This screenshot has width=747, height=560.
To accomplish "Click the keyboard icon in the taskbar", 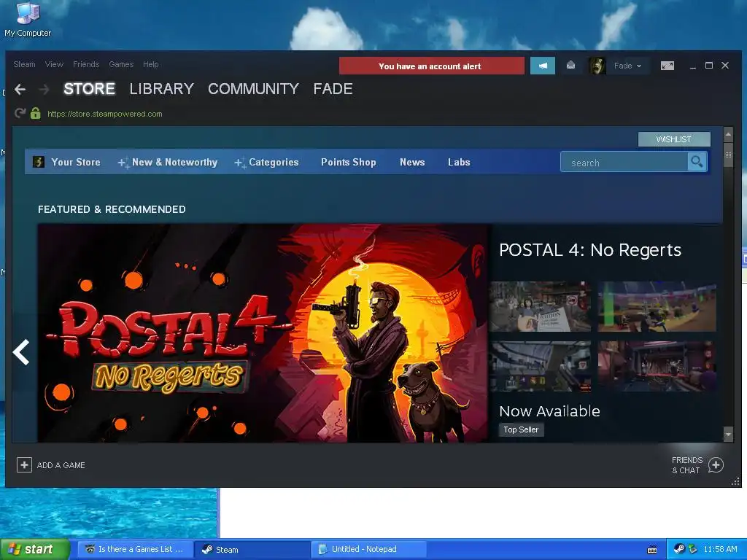I will click(x=652, y=550).
